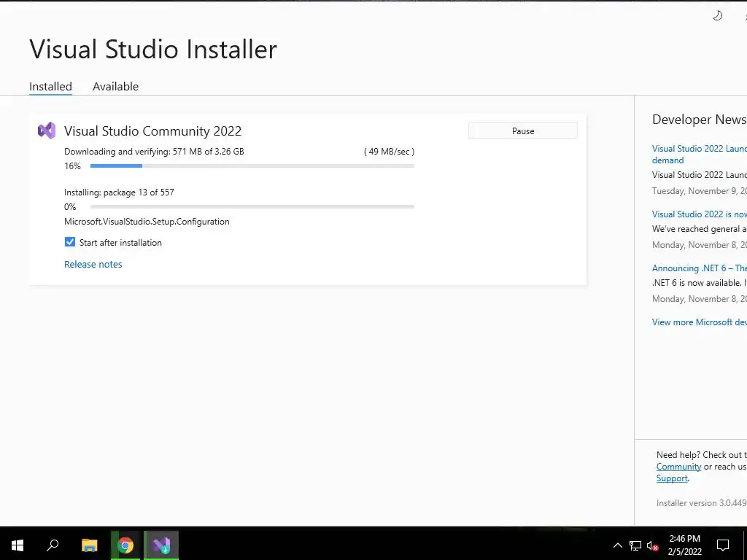Image resolution: width=747 pixels, height=560 pixels.
Task: Open the notification center icon
Action: [723, 545]
